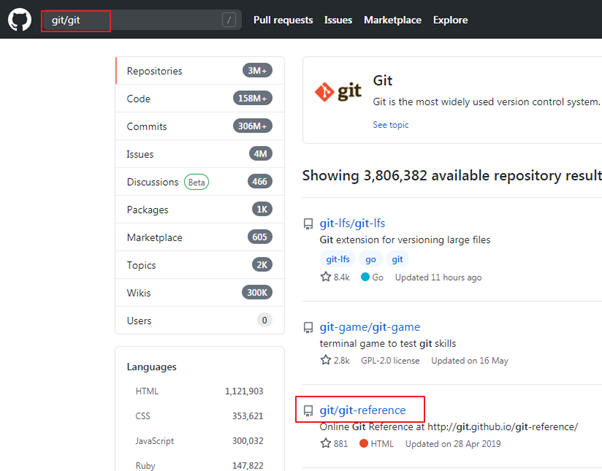
Task: Select Marketplace filter showing 605 results
Action: coord(200,237)
